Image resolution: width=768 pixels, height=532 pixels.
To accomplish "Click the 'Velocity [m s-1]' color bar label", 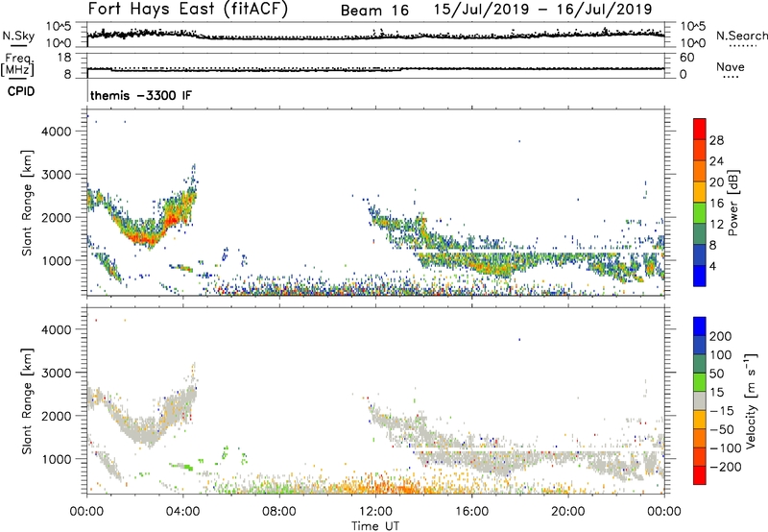I will (751, 400).
